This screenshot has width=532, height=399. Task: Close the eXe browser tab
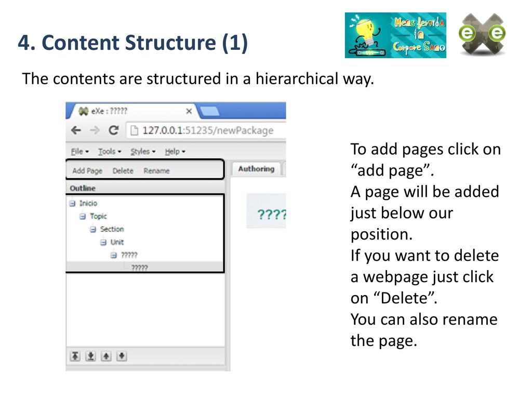(x=189, y=111)
